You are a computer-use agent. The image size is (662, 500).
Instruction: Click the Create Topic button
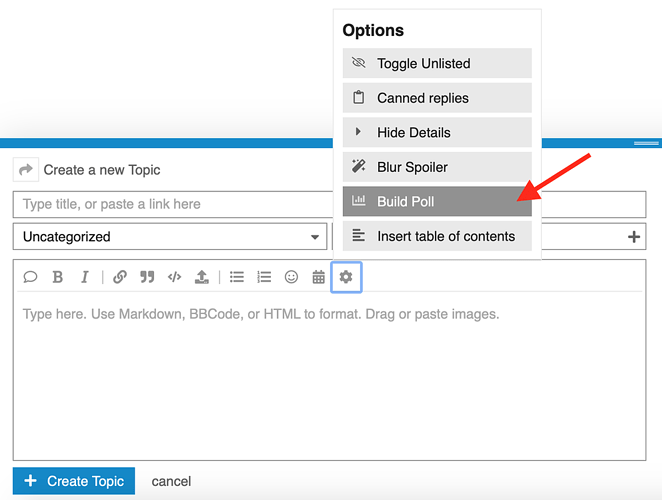[74, 481]
